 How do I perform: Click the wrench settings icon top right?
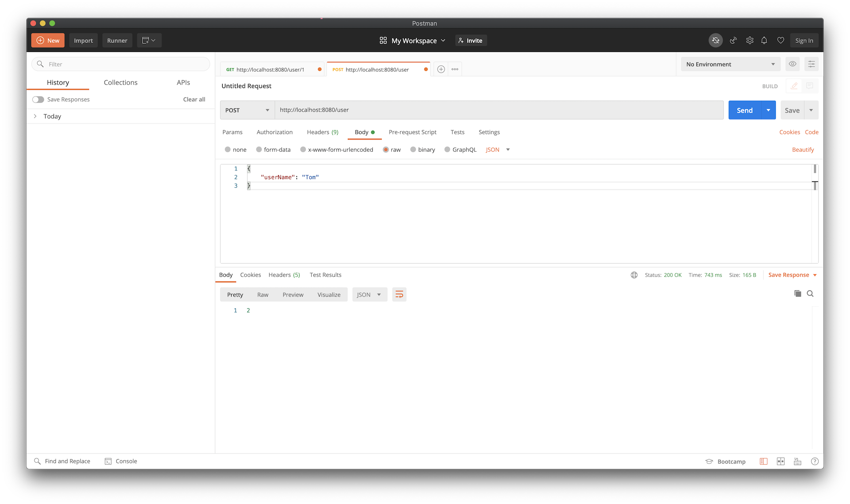click(749, 40)
